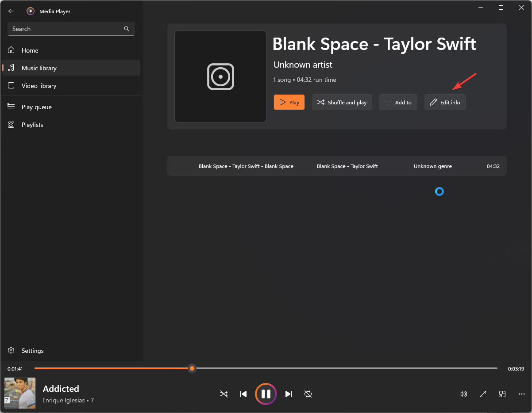Enter full screen mode
The width and height of the screenshot is (532, 413).
point(483,394)
